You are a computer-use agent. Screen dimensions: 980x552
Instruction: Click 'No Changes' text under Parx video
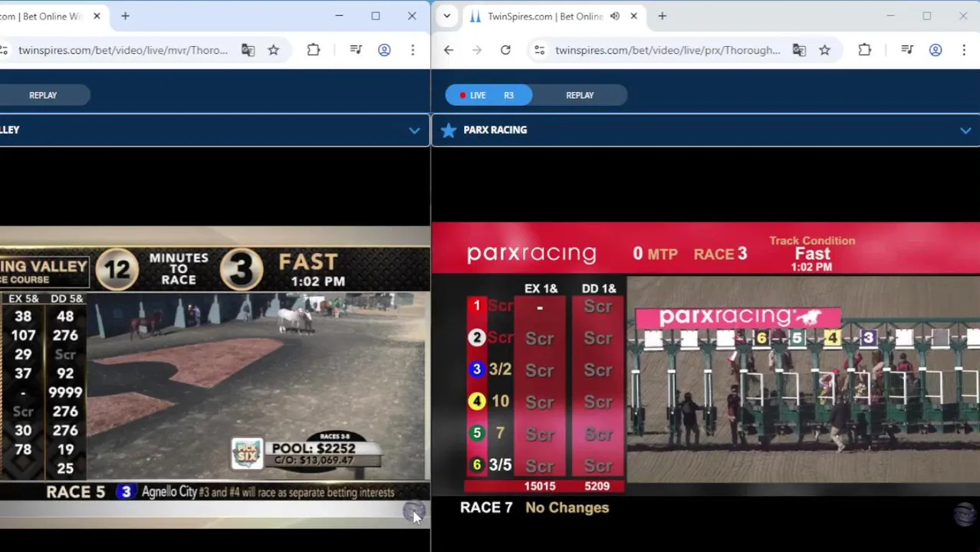[x=567, y=508]
